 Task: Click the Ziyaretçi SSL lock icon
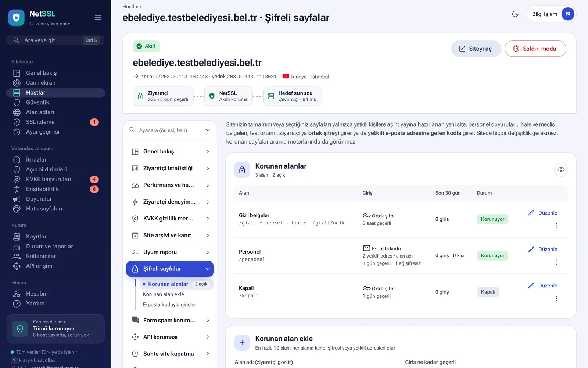[x=140, y=96]
